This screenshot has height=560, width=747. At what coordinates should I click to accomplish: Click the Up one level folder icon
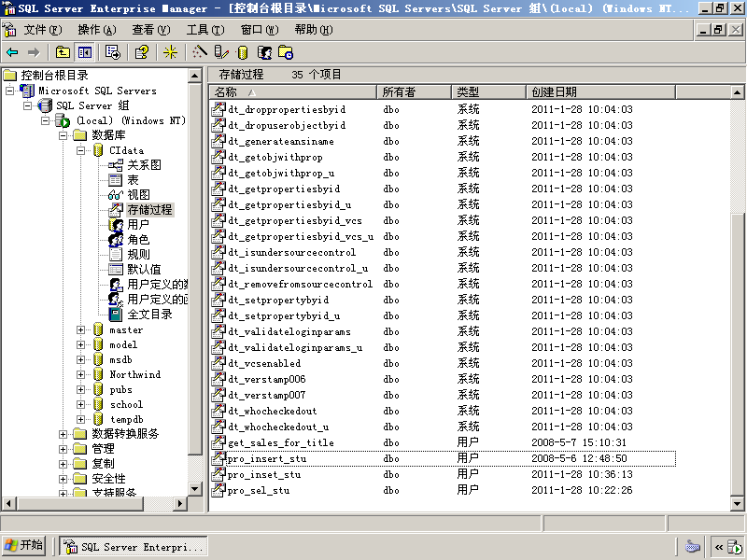pyautogui.click(x=63, y=52)
